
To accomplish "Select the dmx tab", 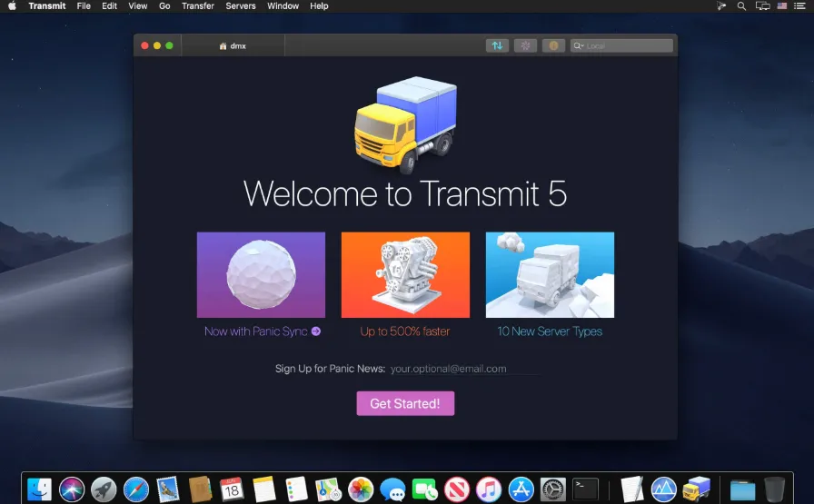I will (233, 45).
